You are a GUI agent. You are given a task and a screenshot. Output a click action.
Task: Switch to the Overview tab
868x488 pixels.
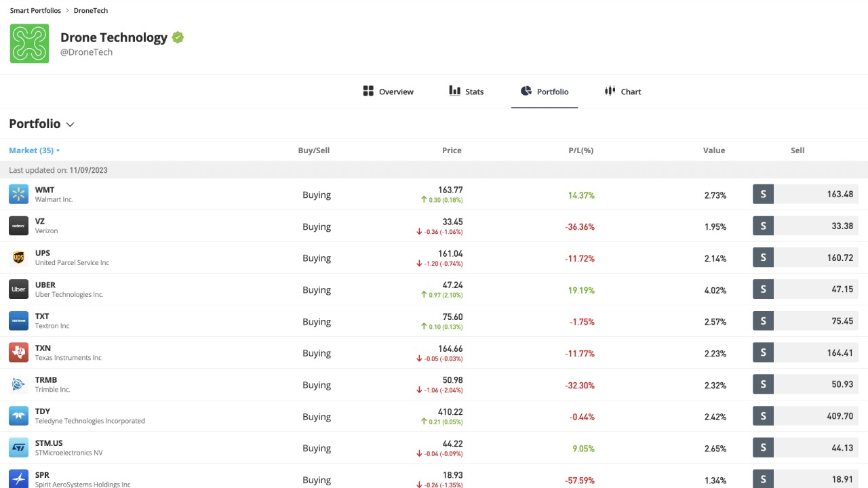[x=388, y=91]
